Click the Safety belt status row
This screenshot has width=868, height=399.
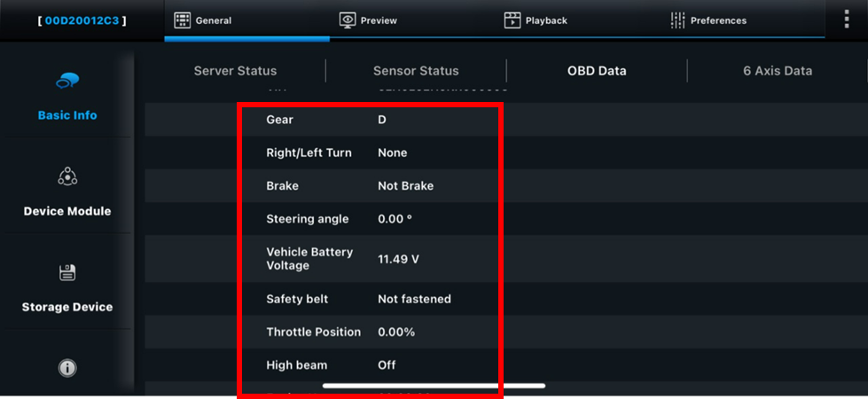pos(506,299)
